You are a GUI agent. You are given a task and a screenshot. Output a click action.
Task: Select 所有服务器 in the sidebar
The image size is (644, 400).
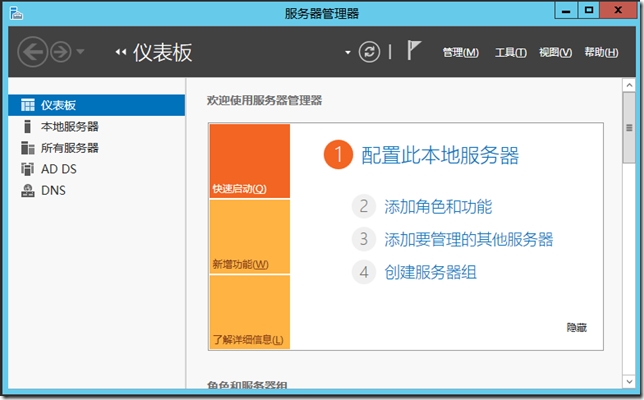click(x=97, y=148)
